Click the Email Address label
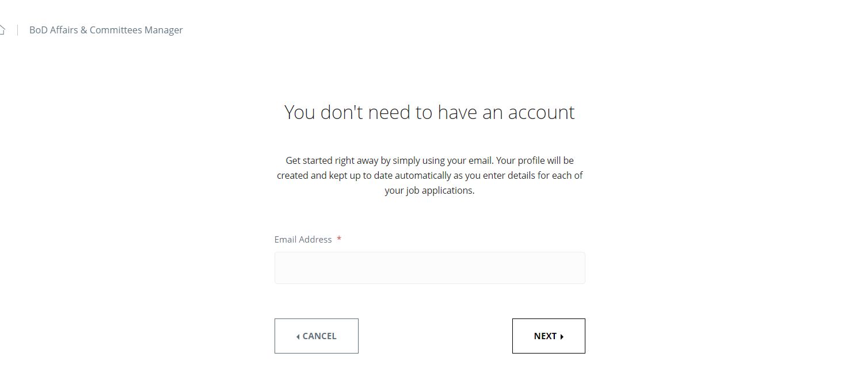 pos(303,239)
